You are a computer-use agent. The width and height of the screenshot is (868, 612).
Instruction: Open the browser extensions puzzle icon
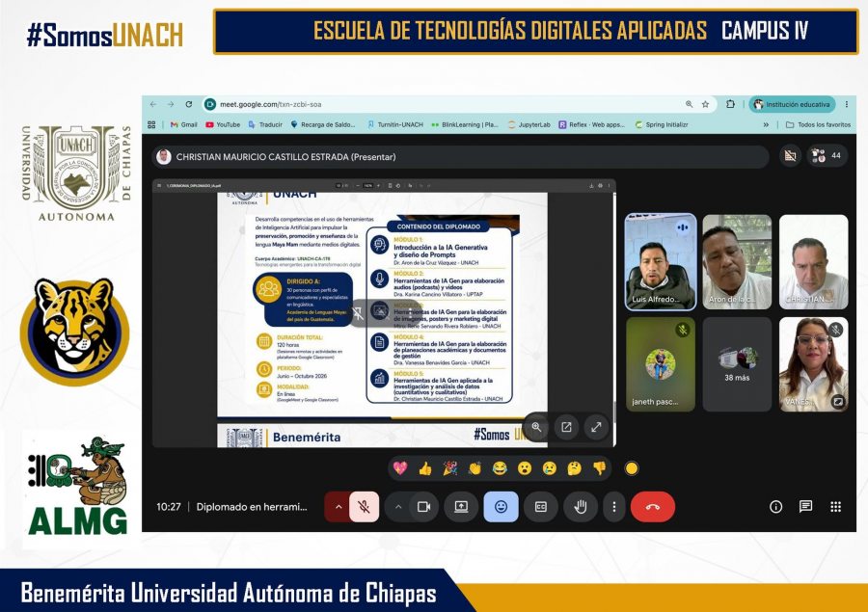pyautogui.click(x=730, y=104)
